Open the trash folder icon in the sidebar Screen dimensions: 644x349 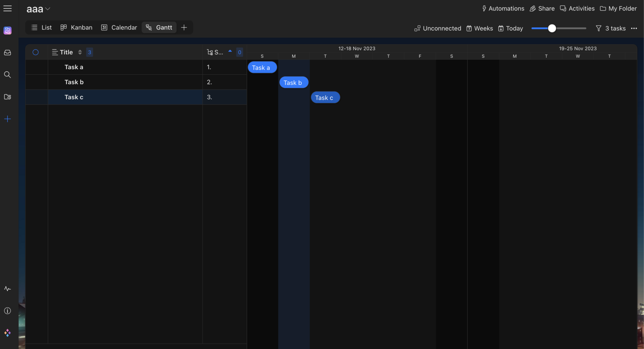coord(7,97)
